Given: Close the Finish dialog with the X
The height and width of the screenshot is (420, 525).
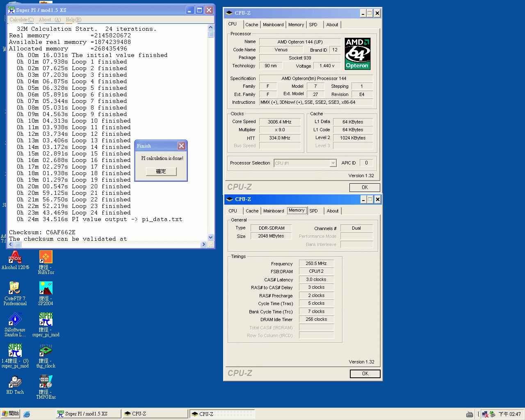Looking at the screenshot, I should pos(181,146).
